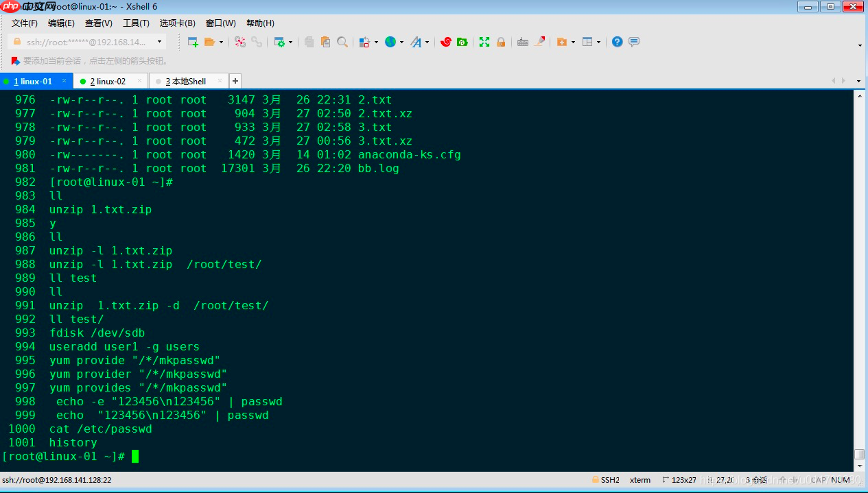Open the 文件(F) menu
The height and width of the screenshot is (493, 868).
pos(25,23)
